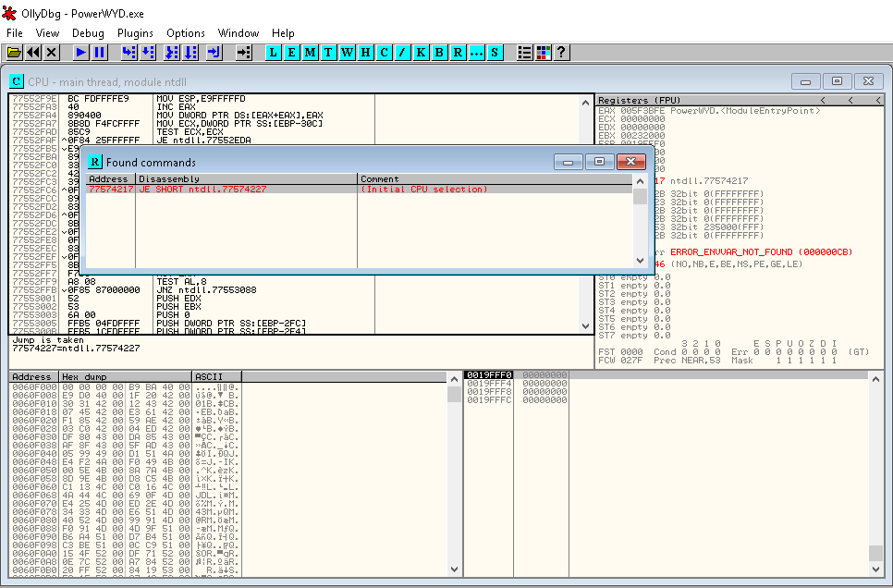
Task: Open the Plugins menu
Action: [135, 33]
